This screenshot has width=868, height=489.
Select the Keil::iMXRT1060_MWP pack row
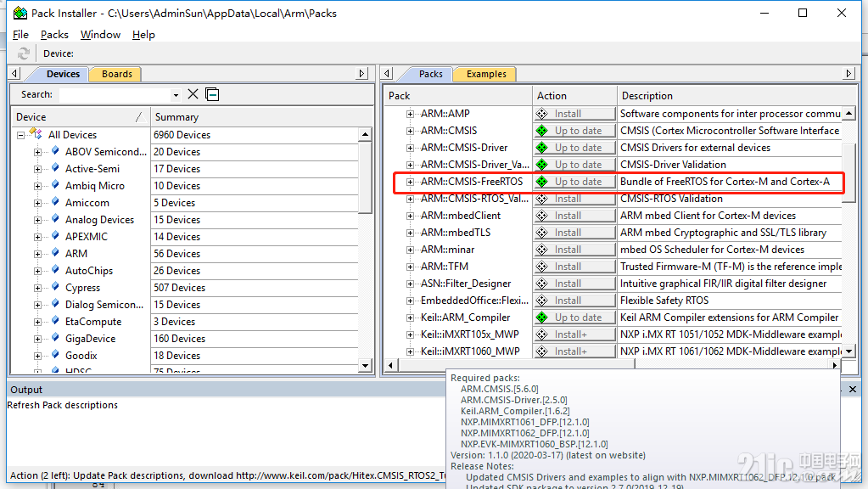pyautogui.click(x=470, y=351)
